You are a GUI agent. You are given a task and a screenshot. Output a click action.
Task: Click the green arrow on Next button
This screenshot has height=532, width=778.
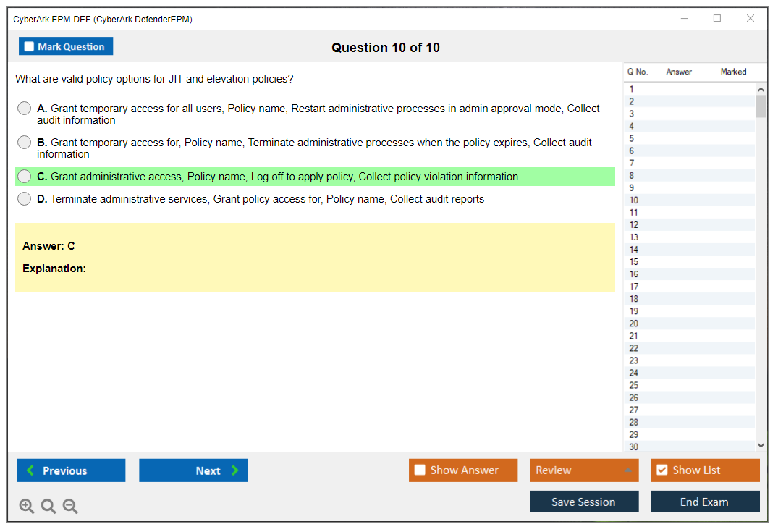click(235, 470)
